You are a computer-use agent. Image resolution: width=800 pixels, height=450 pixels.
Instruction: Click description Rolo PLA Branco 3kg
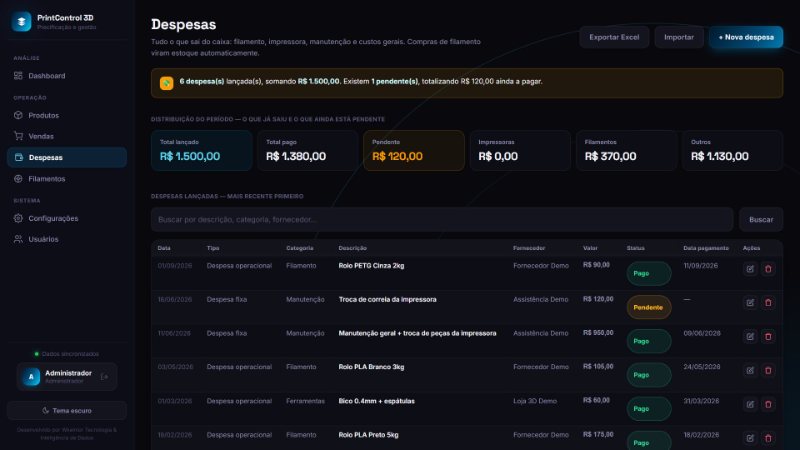[371, 367]
